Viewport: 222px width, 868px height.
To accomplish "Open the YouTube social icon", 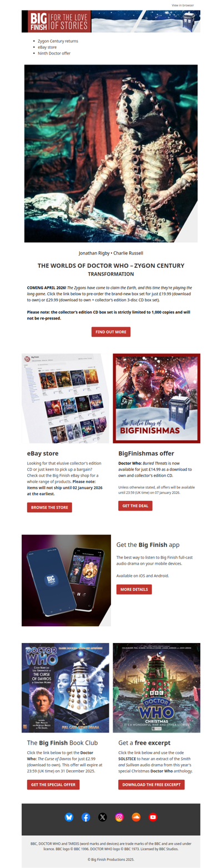I will click(x=153, y=817).
